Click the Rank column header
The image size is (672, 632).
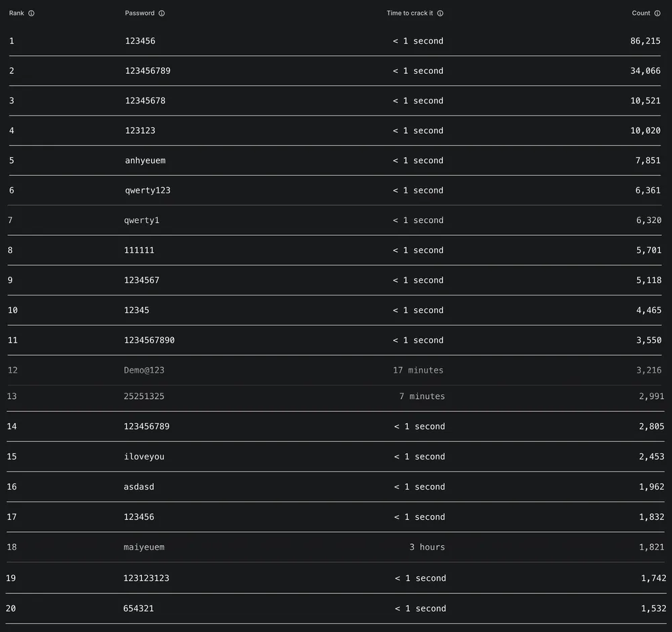pyautogui.click(x=17, y=13)
